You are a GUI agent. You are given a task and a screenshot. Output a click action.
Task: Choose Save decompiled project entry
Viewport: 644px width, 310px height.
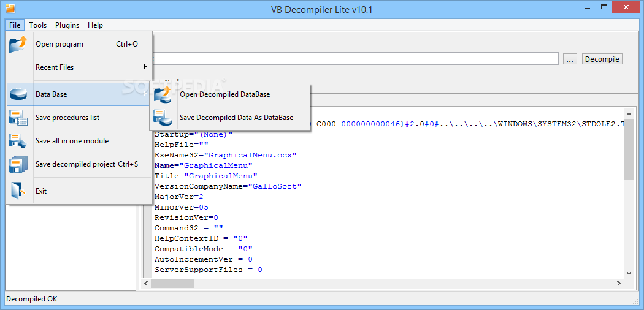click(79, 164)
